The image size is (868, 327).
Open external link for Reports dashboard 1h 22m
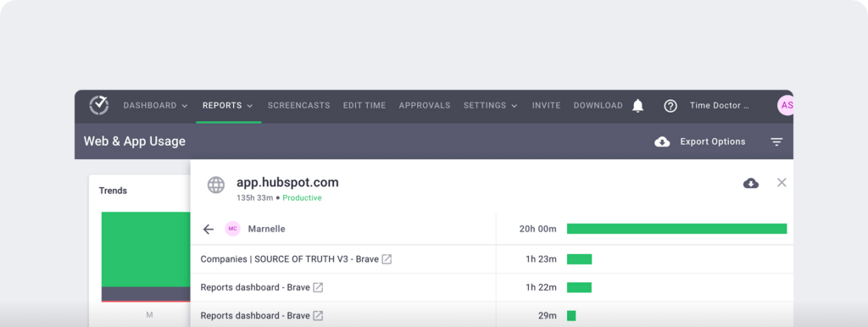click(319, 288)
